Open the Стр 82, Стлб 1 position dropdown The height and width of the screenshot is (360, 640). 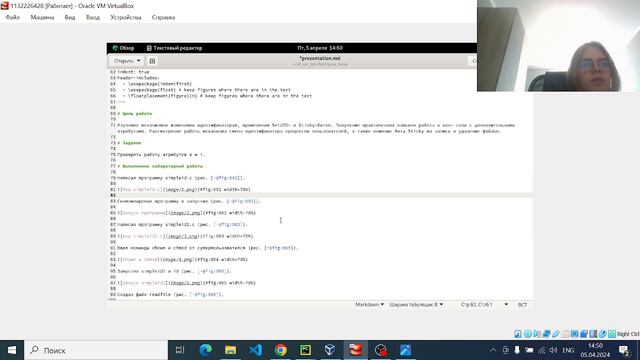pos(484,304)
